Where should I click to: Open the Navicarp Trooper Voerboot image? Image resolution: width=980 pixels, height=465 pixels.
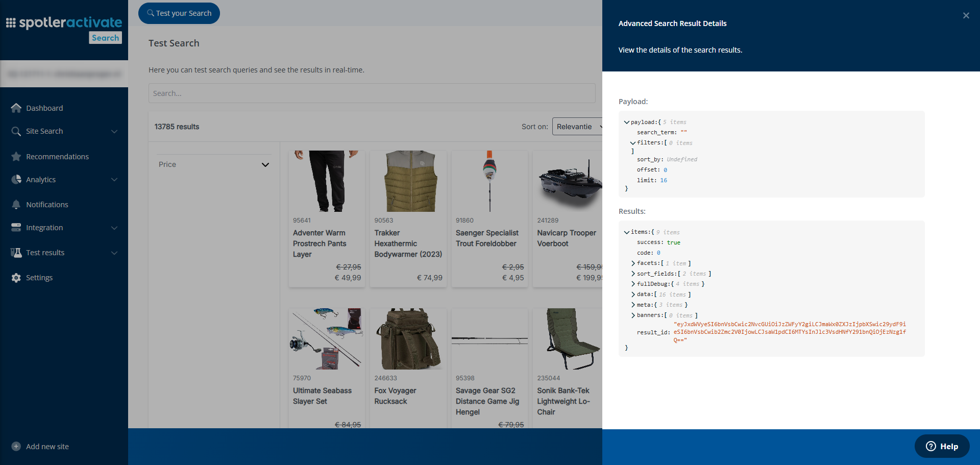click(x=568, y=181)
